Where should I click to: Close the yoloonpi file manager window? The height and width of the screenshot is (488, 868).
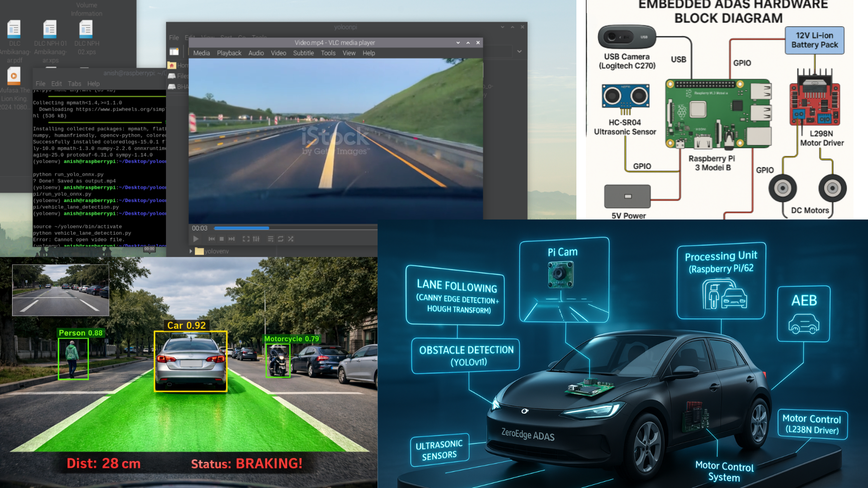pyautogui.click(x=522, y=27)
